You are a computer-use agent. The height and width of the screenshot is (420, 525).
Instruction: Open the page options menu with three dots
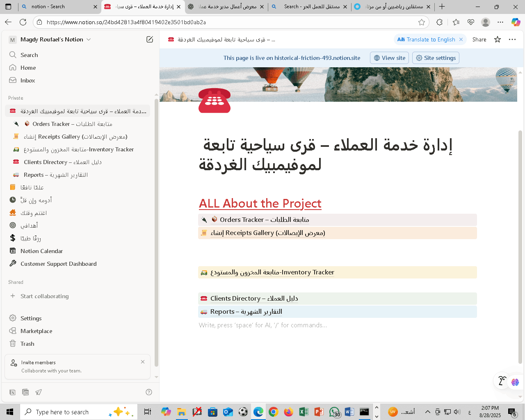coord(512,39)
